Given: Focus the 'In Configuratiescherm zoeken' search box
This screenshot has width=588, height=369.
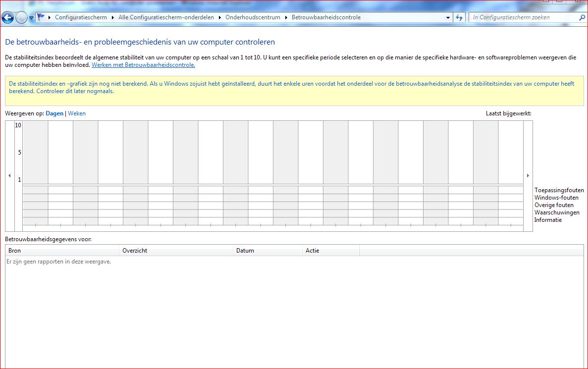Looking at the screenshot, I should coord(524,17).
